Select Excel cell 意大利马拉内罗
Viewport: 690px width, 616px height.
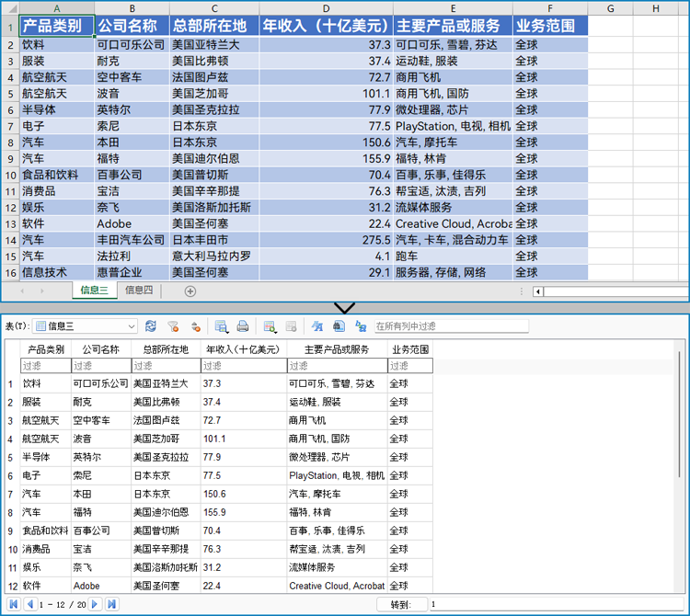[x=214, y=257]
